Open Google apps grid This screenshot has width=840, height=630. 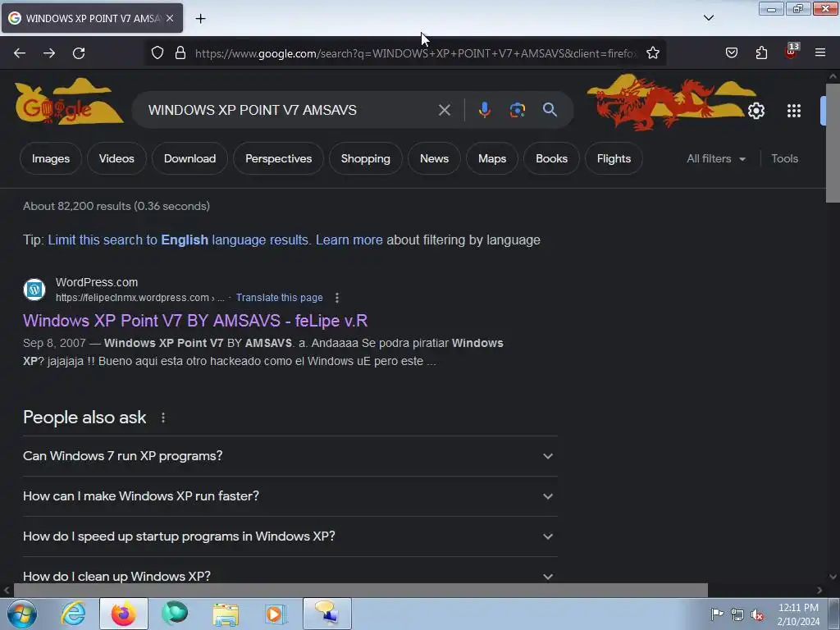794,111
